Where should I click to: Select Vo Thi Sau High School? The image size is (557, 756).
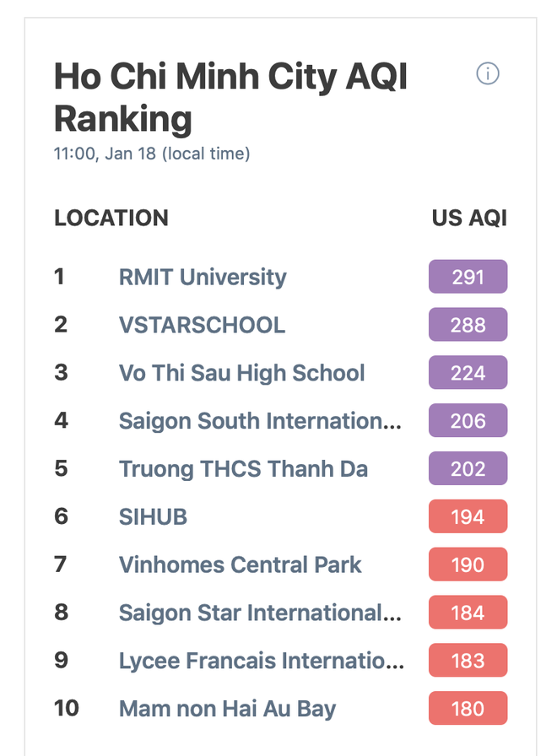[x=241, y=373]
